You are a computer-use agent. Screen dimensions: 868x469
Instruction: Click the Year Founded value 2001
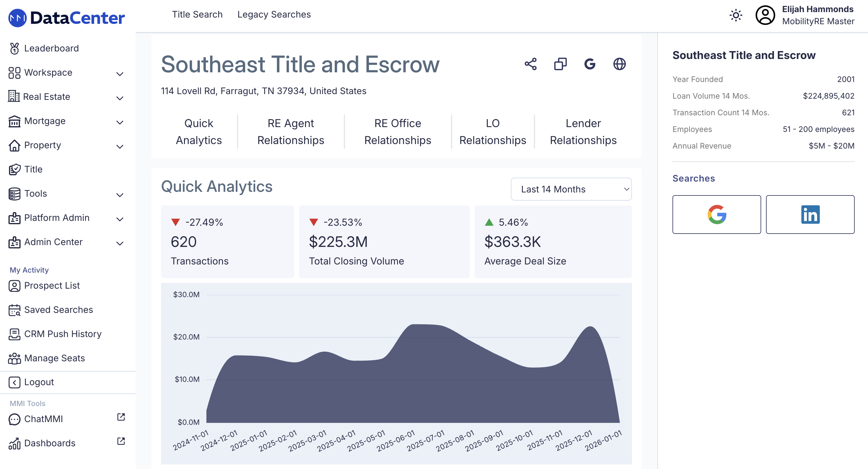point(846,79)
